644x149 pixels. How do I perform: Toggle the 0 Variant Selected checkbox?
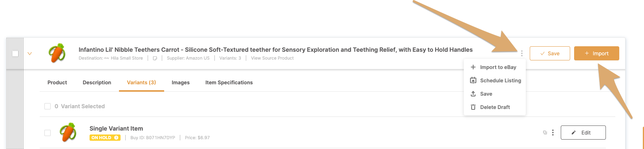[x=48, y=106]
